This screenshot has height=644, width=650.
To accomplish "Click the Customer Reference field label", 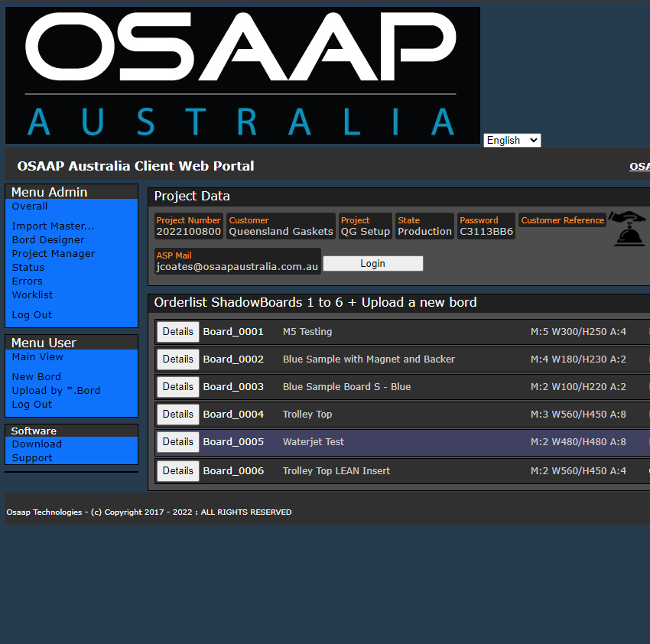I will point(563,220).
